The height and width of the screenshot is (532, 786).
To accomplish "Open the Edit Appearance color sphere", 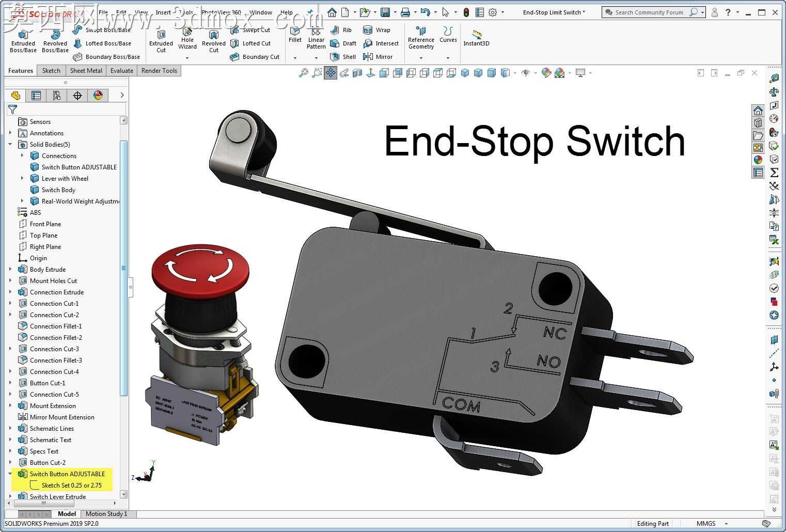I will (546, 73).
